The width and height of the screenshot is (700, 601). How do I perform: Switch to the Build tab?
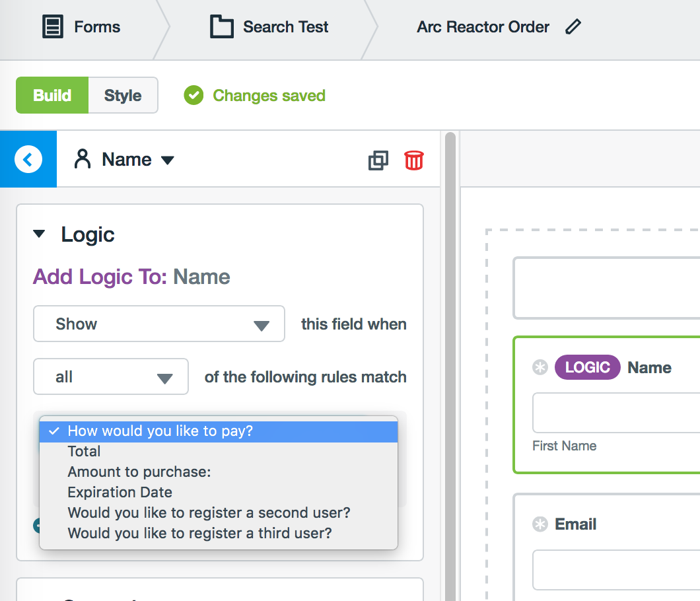click(x=52, y=95)
